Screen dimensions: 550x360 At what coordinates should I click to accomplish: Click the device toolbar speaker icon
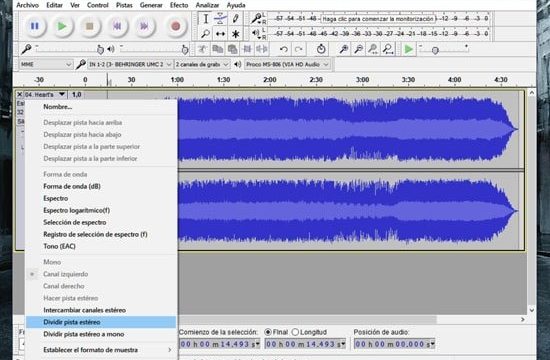coord(237,64)
